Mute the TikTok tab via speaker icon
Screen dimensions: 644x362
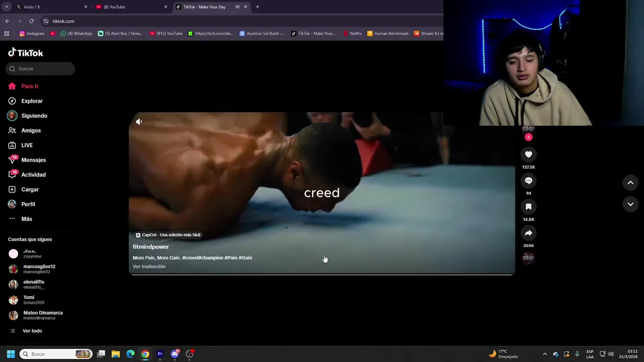click(237, 7)
